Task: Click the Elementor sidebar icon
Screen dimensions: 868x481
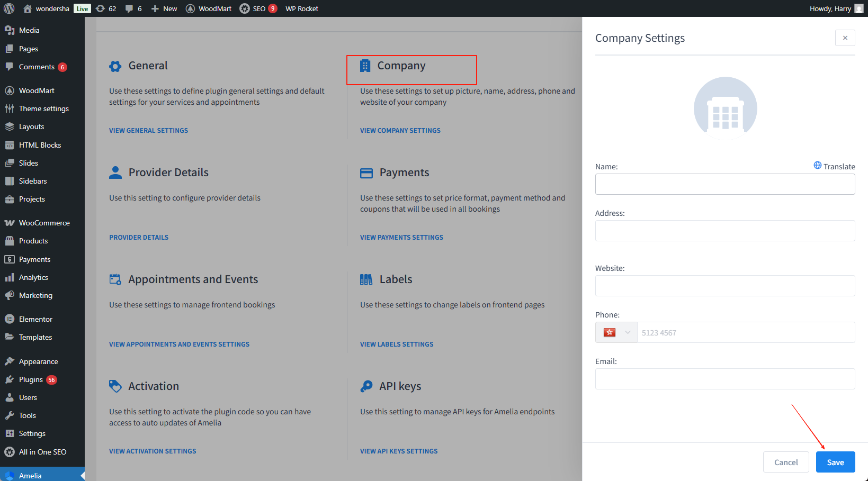Action: (x=10, y=319)
